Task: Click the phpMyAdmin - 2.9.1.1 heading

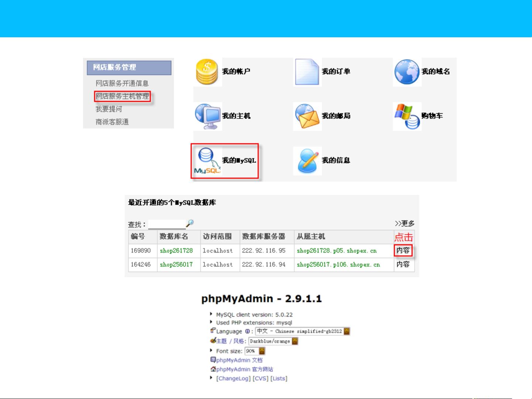Action: coord(261,299)
